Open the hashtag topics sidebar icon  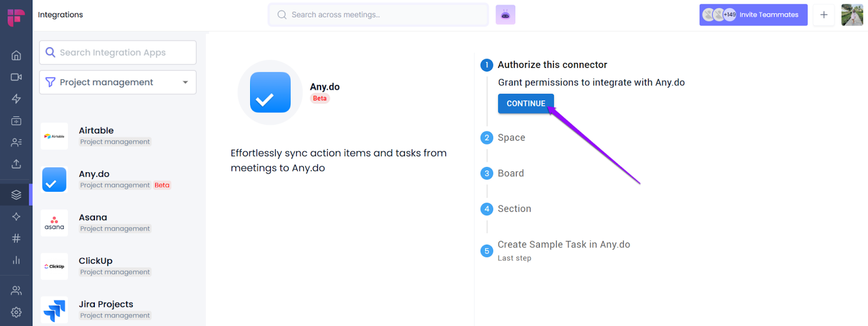pos(16,238)
